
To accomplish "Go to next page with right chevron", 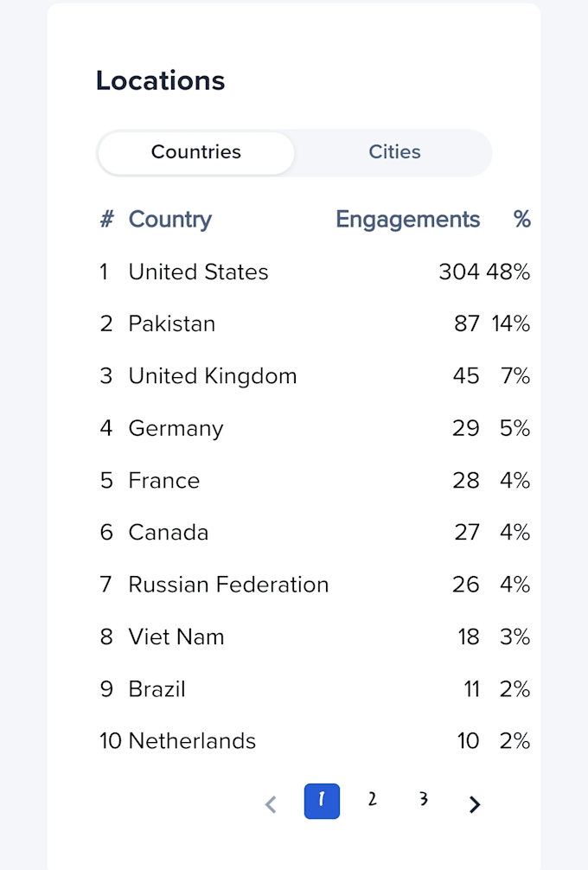I will (x=474, y=804).
